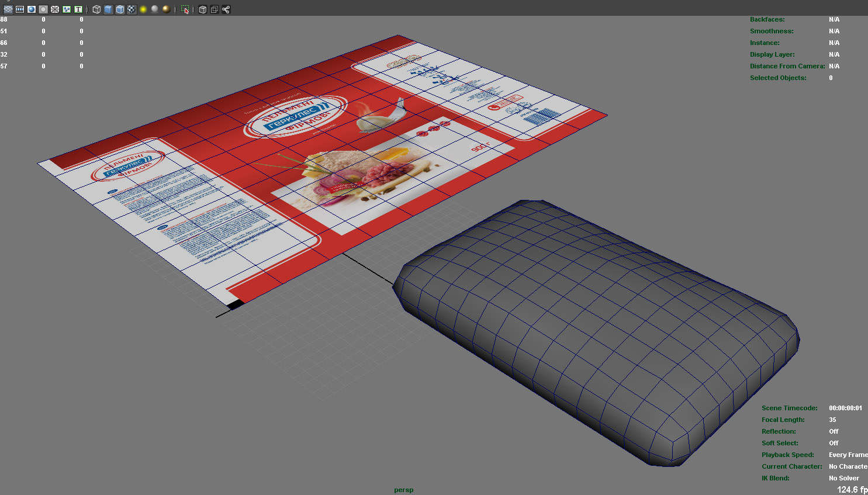Toggle use all lights yellow icon
Image resolution: width=868 pixels, height=495 pixels.
click(x=143, y=9)
